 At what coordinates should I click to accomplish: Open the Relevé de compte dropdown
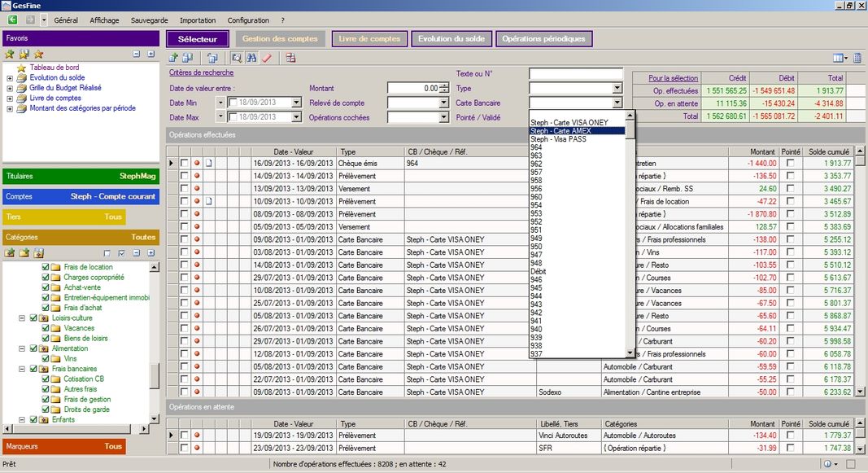[x=443, y=103]
